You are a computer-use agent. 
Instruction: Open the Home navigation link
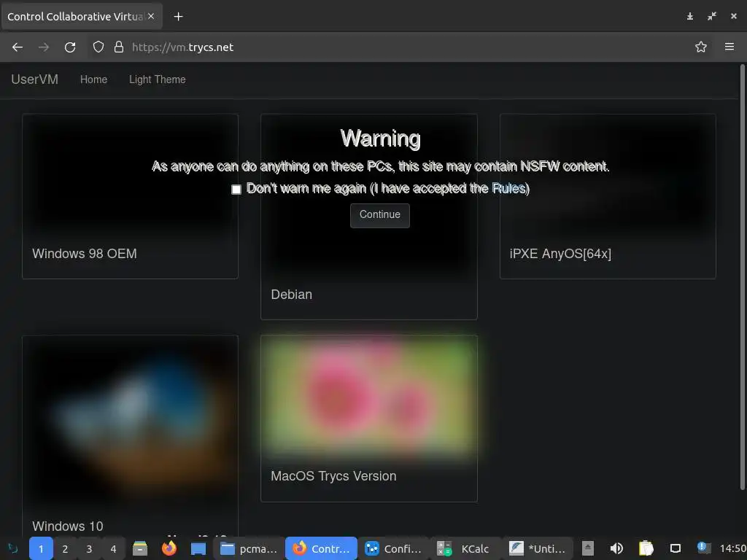[x=94, y=79]
